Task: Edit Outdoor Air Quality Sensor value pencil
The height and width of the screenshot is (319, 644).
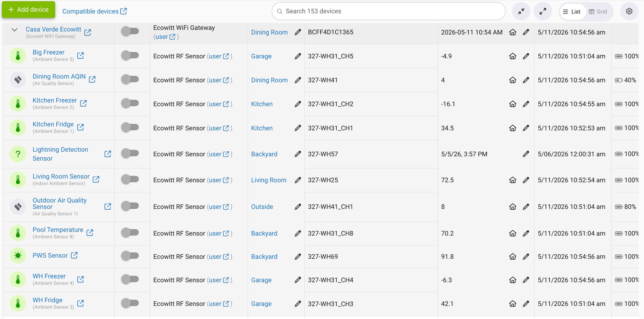Action: point(526,207)
